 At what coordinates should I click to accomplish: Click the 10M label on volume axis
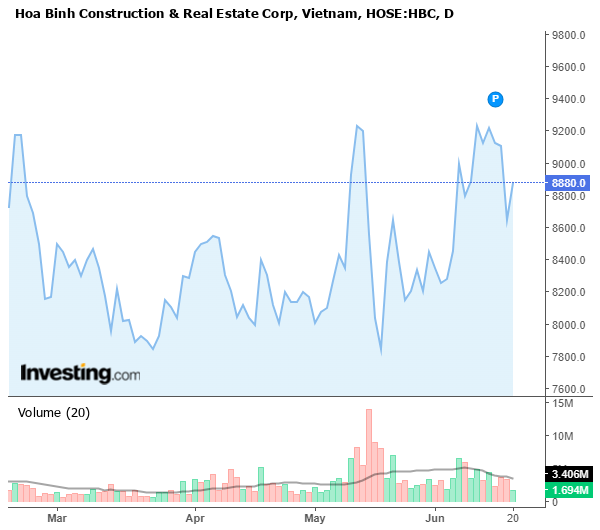(562, 437)
